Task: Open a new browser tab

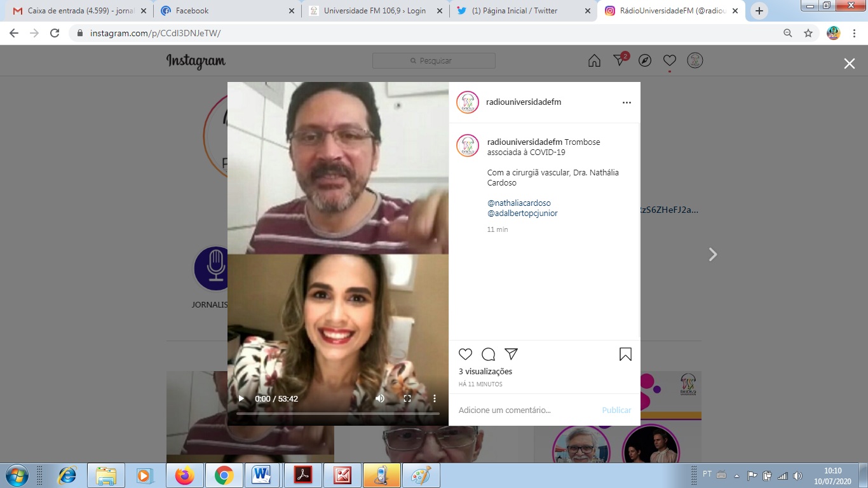Action: (759, 11)
